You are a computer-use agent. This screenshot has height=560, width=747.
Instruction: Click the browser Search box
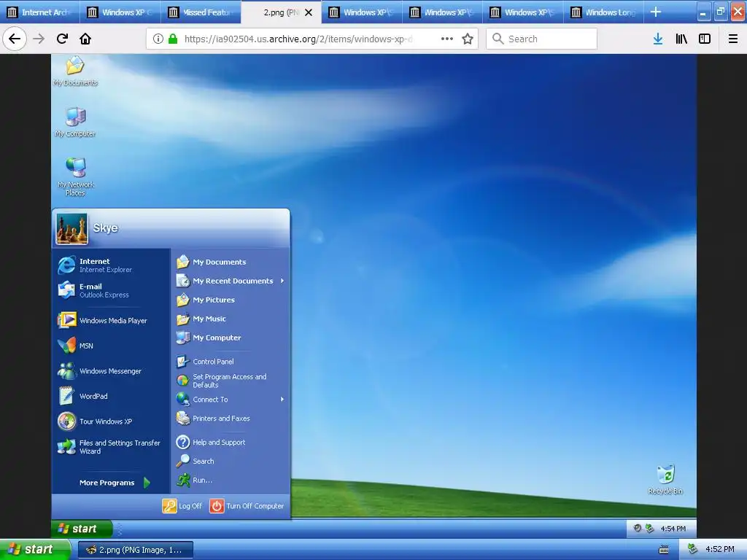click(542, 39)
